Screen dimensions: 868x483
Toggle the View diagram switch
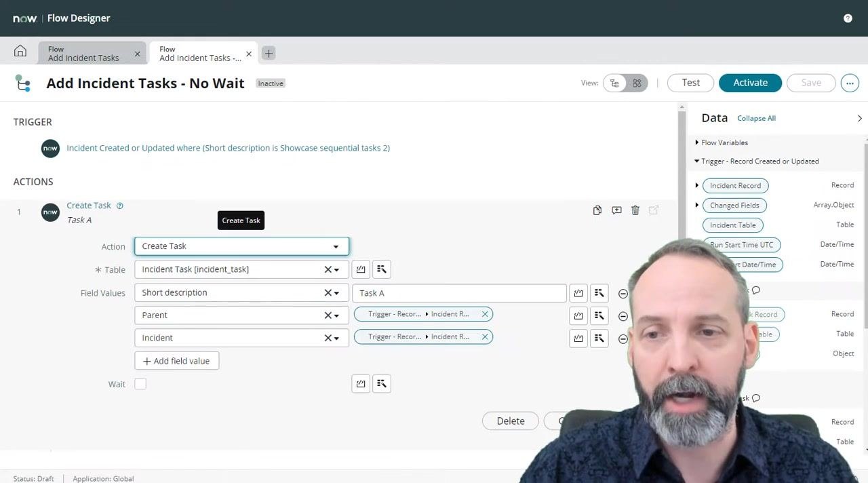pos(625,83)
